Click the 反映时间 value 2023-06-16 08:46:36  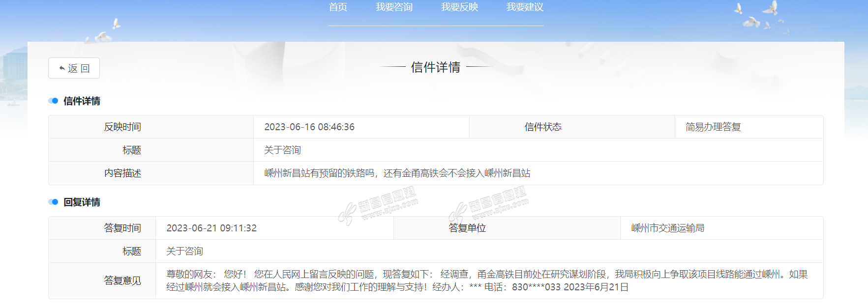click(x=309, y=127)
